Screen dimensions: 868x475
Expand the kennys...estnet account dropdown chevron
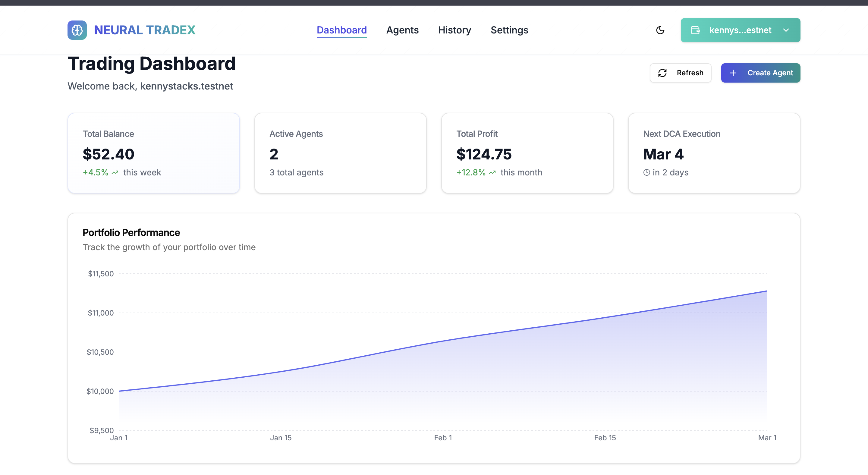click(x=786, y=30)
